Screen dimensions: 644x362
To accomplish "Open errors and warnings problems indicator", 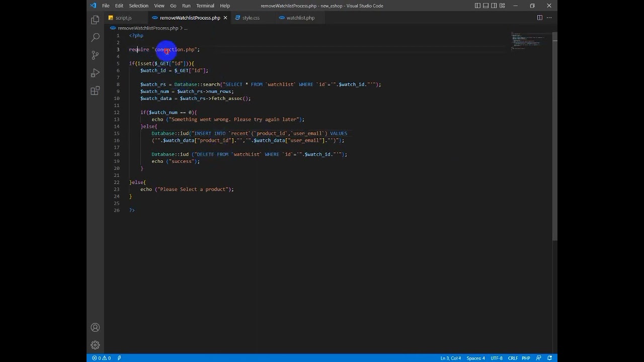I will click(101, 358).
